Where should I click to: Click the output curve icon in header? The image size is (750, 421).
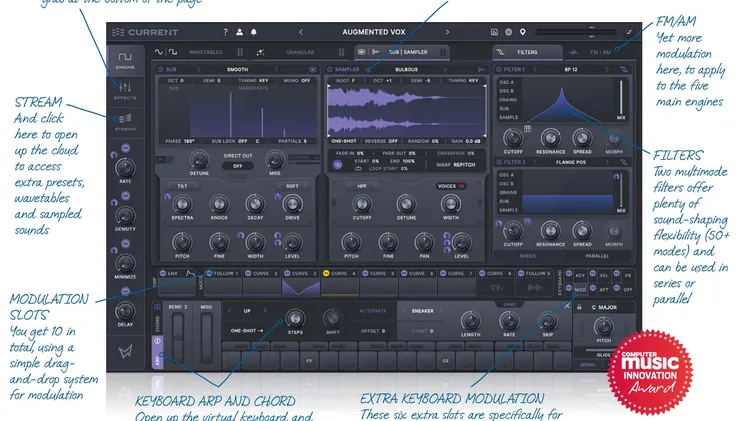tap(629, 32)
